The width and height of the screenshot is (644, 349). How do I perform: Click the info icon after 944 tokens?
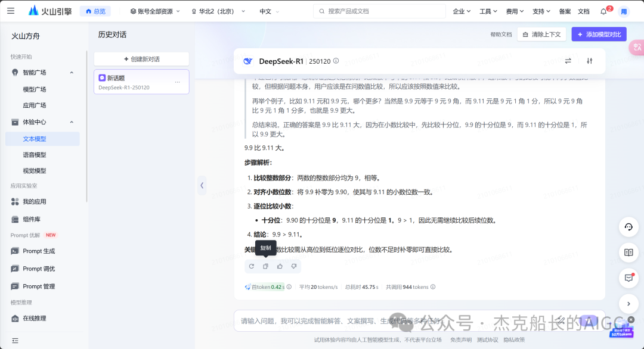pos(433,287)
